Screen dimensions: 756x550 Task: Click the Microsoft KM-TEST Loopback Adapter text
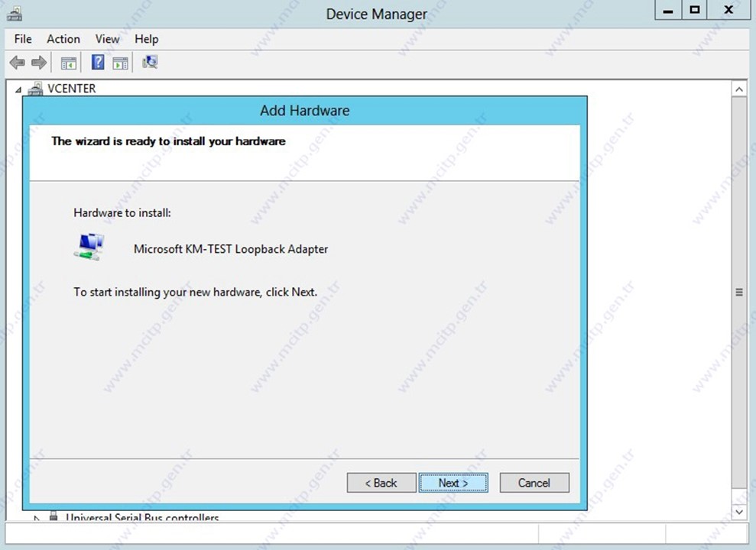pos(231,249)
